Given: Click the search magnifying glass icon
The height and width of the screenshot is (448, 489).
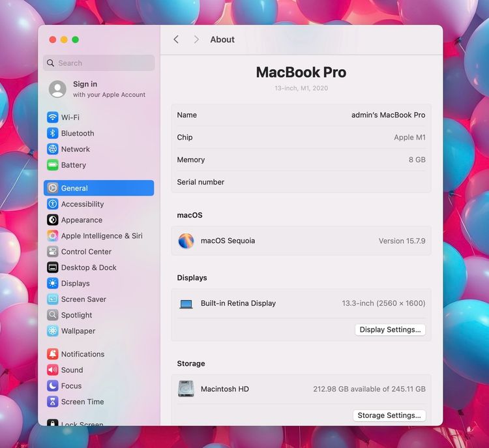Looking at the screenshot, I should pyautogui.click(x=50, y=63).
